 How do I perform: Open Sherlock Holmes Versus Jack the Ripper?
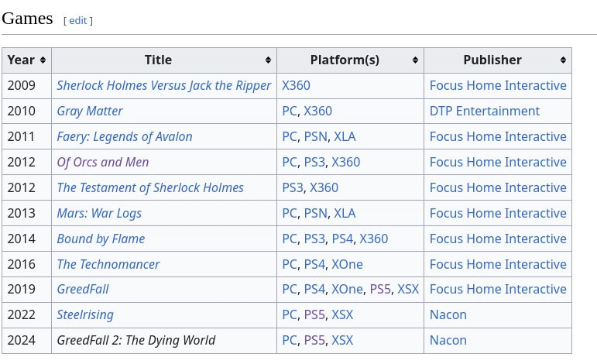[163, 86]
